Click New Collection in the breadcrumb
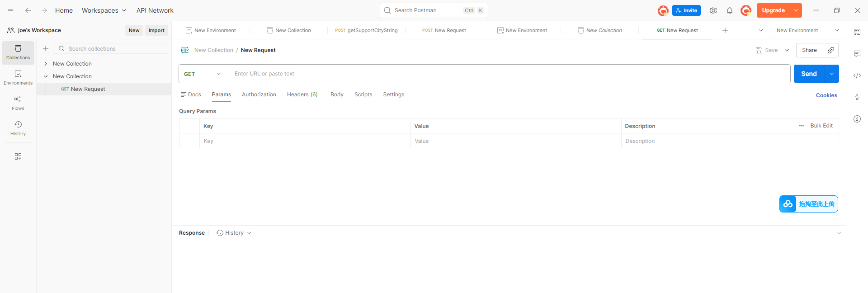The height and width of the screenshot is (293, 868). coord(214,50)
